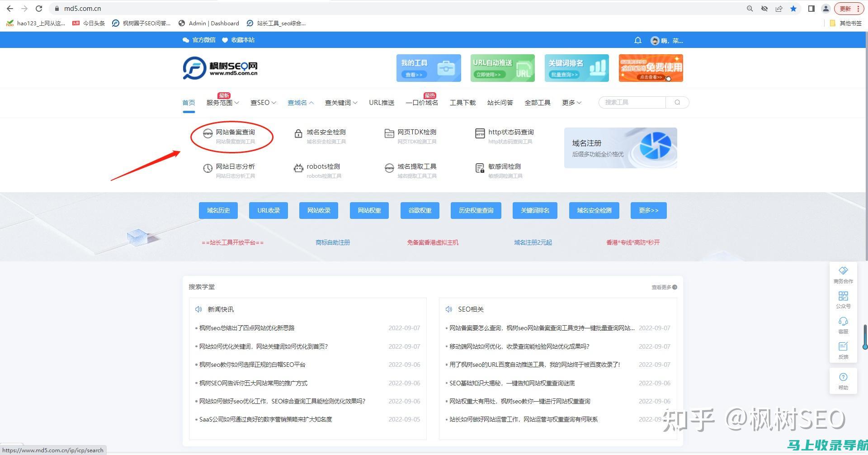Open the browser side panel icon

[811, 9]
